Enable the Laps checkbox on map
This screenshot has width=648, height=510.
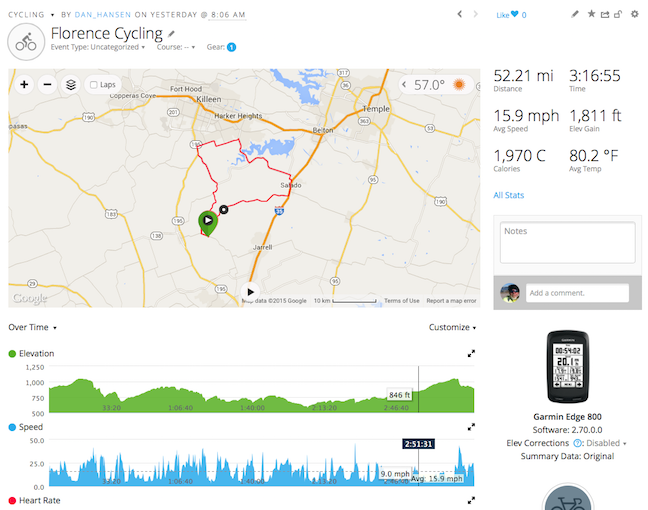point(94,85)
